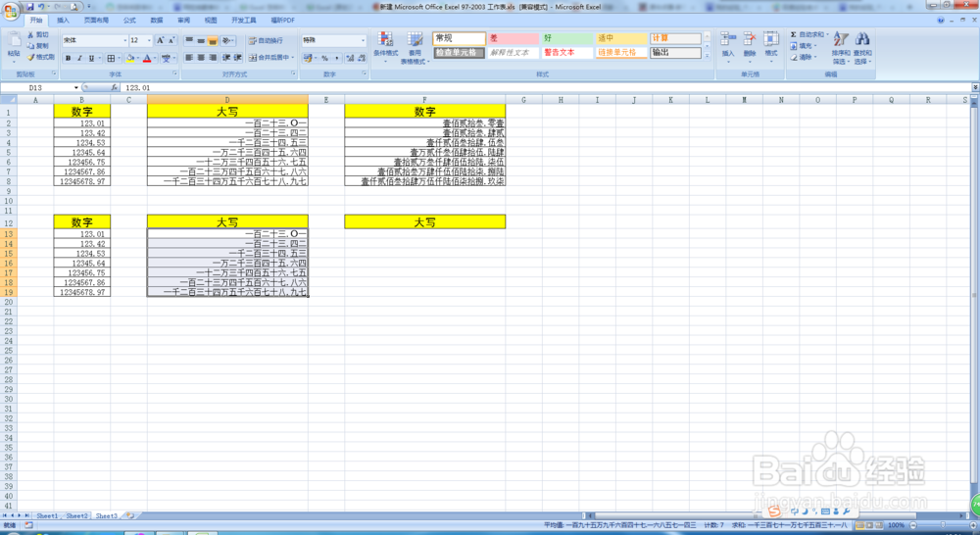This screenshot has height=535, width=980.
Task: Switch to 页面布局 ribbon tab
Action: [x=96, y=21]
